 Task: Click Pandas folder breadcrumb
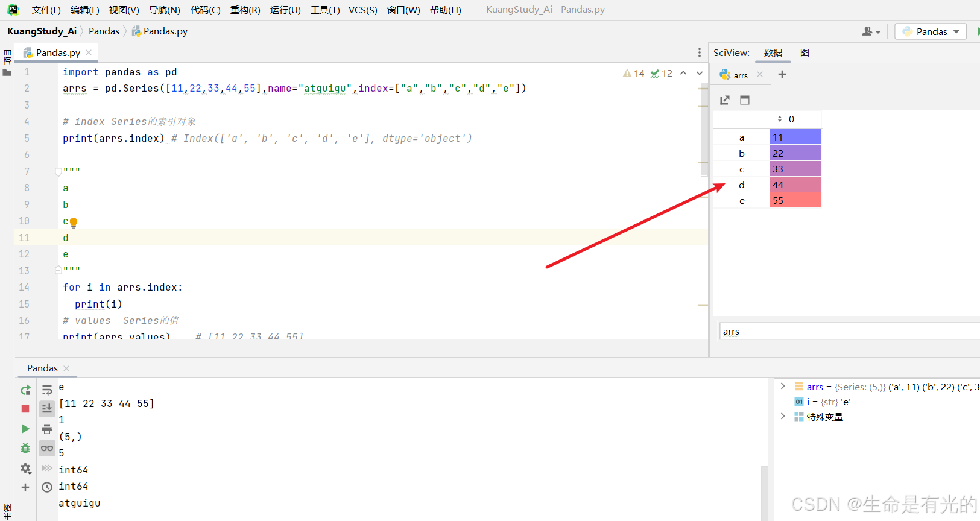coord(104,31)
